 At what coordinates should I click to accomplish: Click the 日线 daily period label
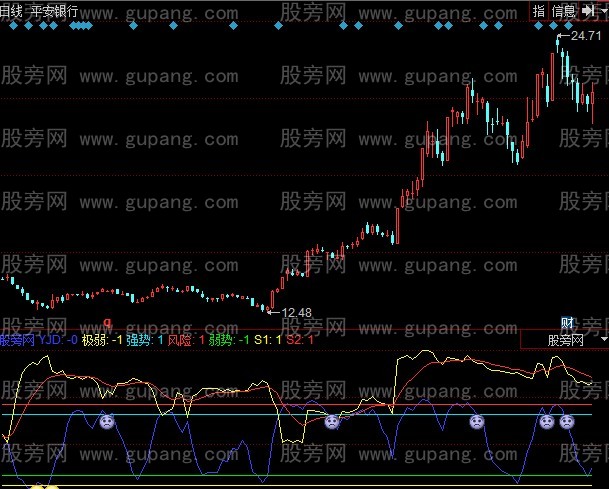[x=10, y=9]
